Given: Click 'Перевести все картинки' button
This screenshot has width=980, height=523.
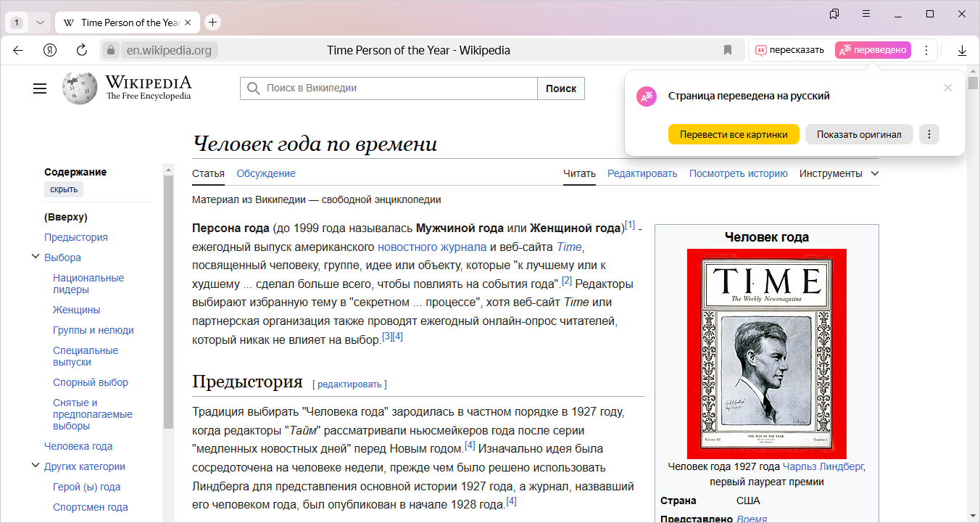Looking at the screenshot, I should [x=734, y=134].
